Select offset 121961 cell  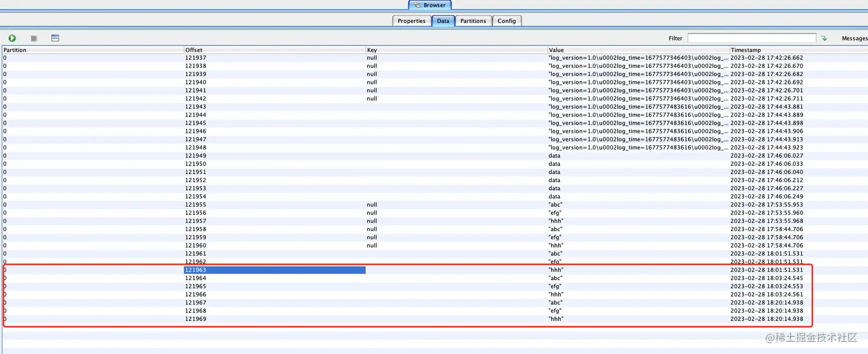pyautogui.click(x=274, y=253)
